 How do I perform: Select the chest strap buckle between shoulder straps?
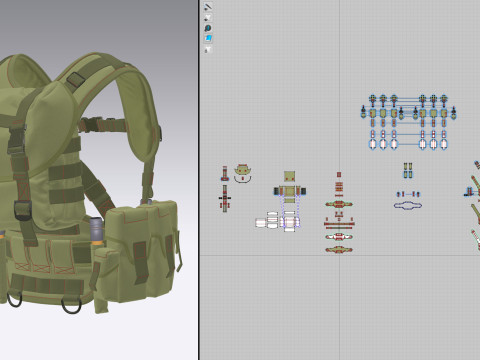point(90,125)
